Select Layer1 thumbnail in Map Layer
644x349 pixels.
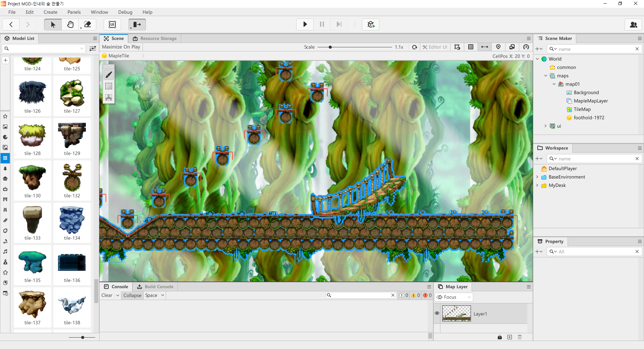[457, 313]
